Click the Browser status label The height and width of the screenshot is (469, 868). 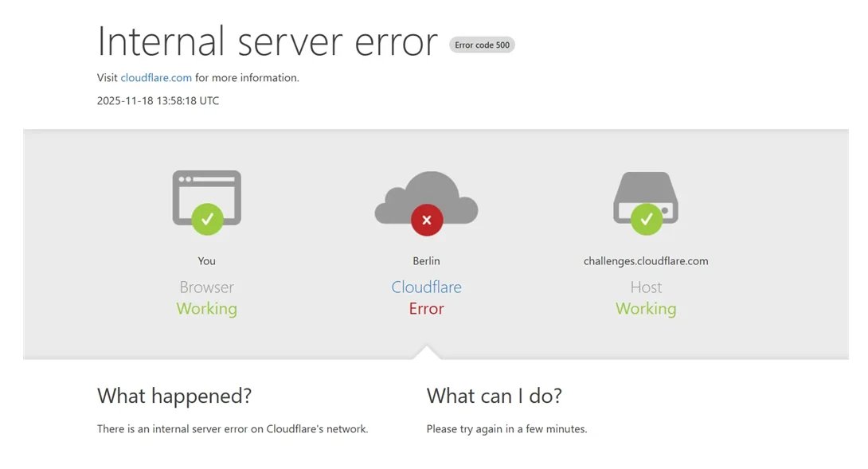tap(206, 287)
